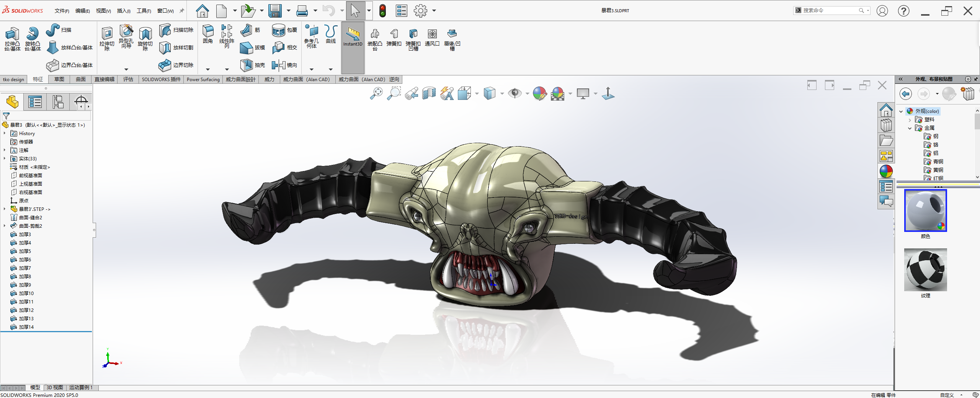Choose the Intersect tool (相交)
980x398 pixels.
[284, 47]
